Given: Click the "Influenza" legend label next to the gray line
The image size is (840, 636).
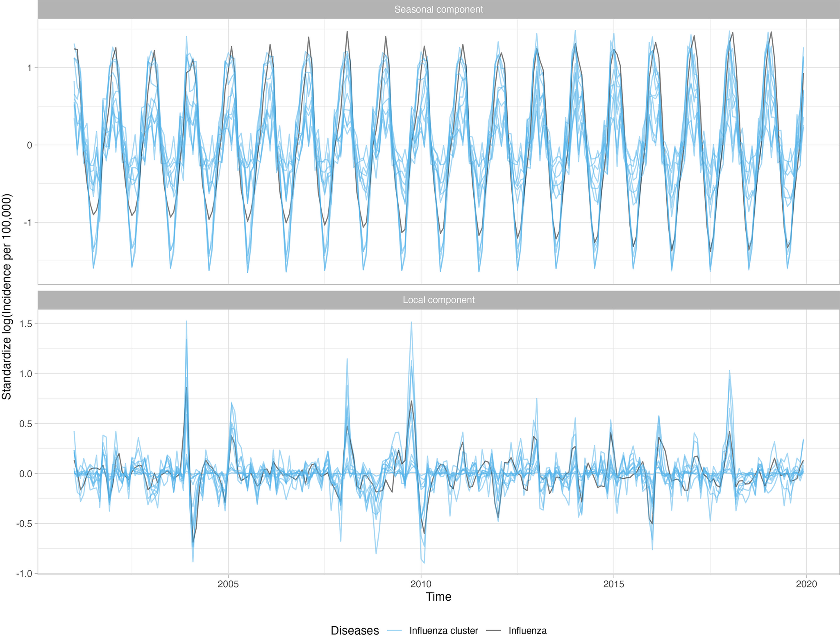Looking at the screenshot, I should pyautogui.click(x=527, y=631).
